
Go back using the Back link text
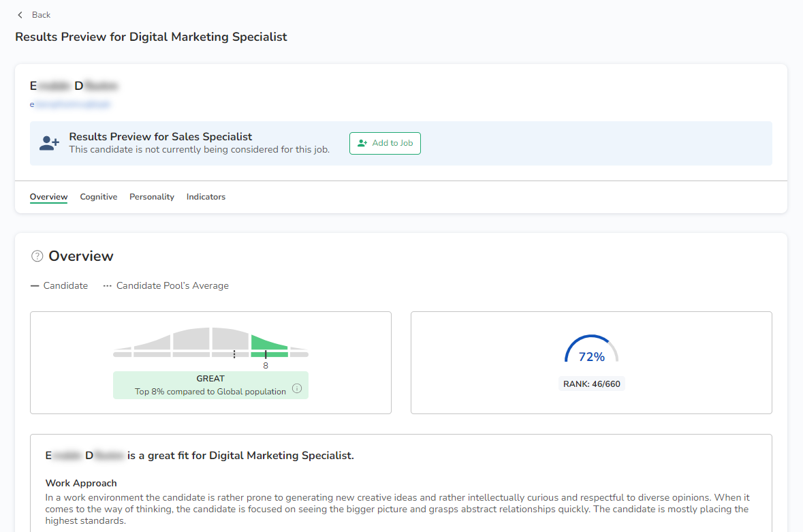coord(41,15)
